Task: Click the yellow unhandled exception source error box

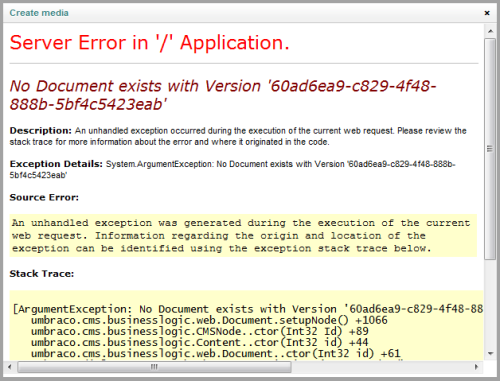Action: click(243, 236)
